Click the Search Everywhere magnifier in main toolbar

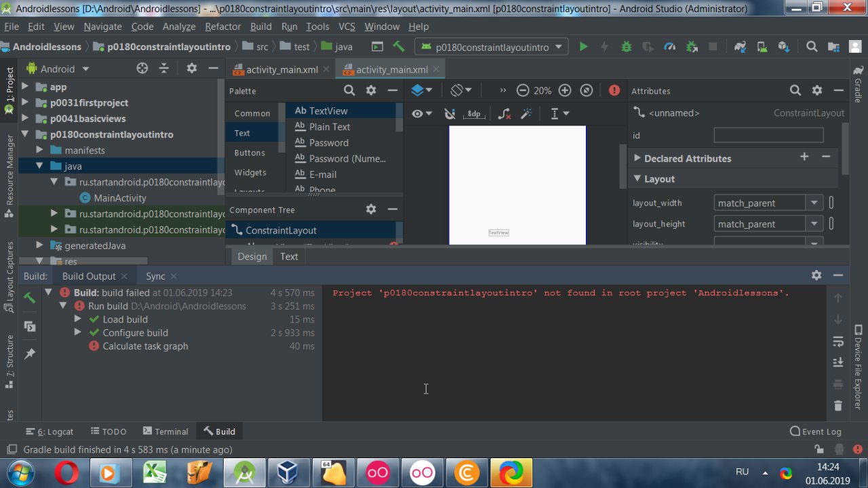pyautogui.click(x=812, y=47)
